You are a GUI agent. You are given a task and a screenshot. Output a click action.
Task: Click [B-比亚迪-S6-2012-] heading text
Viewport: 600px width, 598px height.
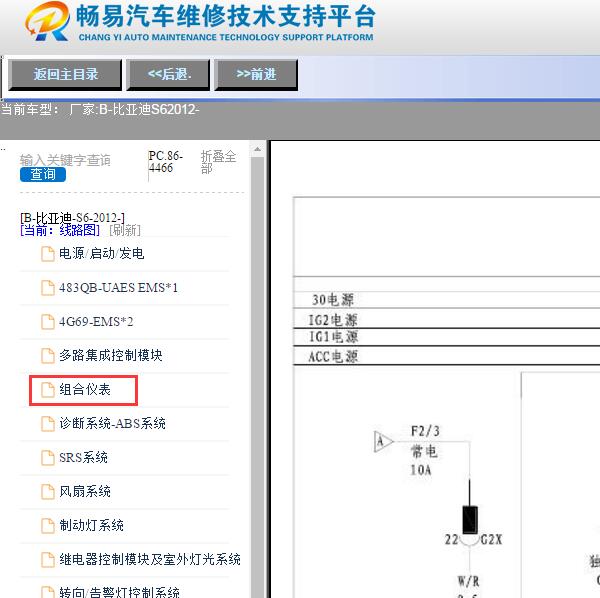72,218
